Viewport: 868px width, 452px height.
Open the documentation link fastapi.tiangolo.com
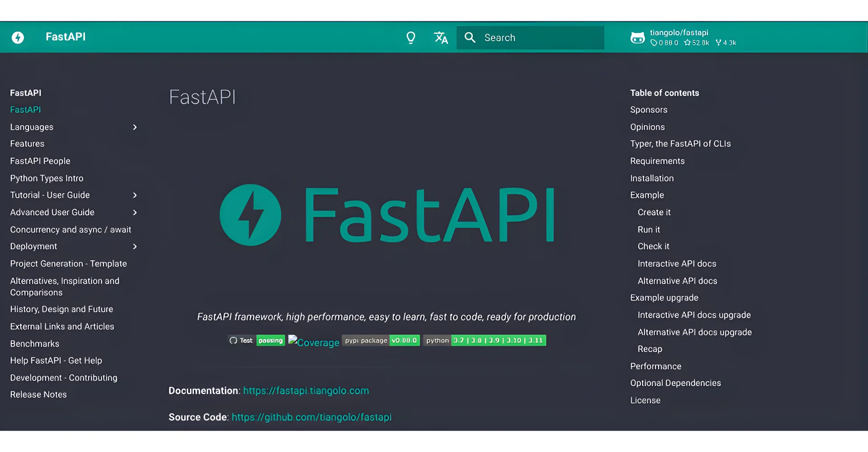pos(306,391)
